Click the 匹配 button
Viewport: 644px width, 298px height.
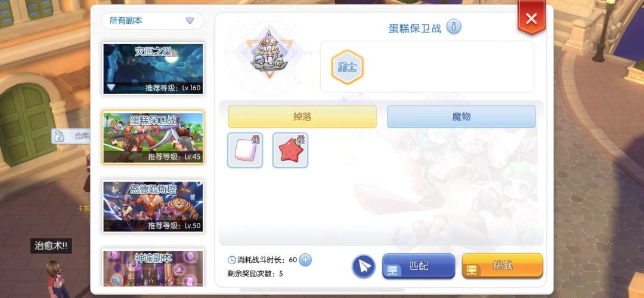pos(419,266)
